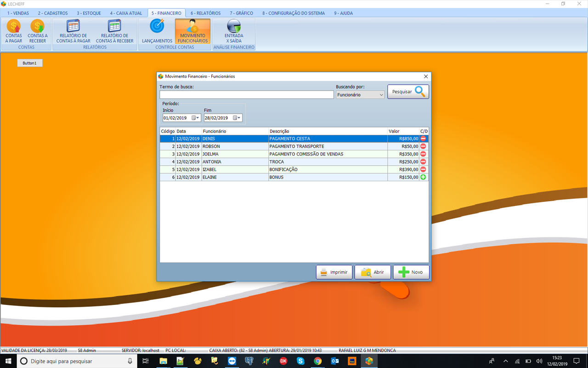Click the debit icon on ROBSON row
588x368 pixels.
coord(423,146)
